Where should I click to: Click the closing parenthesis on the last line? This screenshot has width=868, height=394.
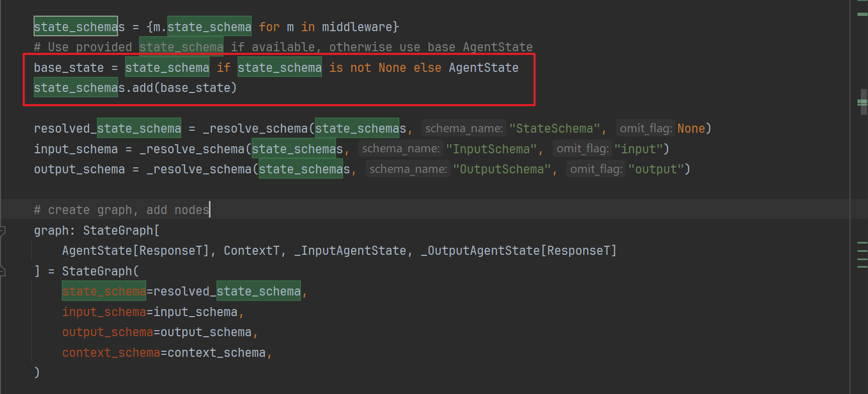(37, 373)
